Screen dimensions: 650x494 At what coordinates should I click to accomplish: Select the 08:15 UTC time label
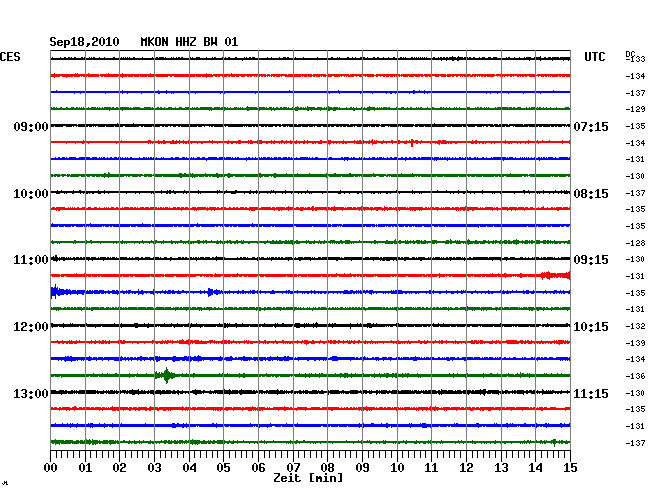click(x=591, y=194)
